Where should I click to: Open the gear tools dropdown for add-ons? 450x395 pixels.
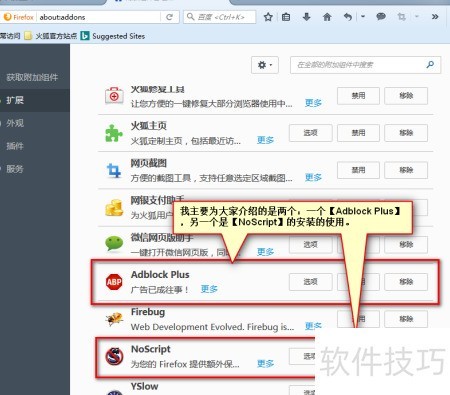pos(265,65)
